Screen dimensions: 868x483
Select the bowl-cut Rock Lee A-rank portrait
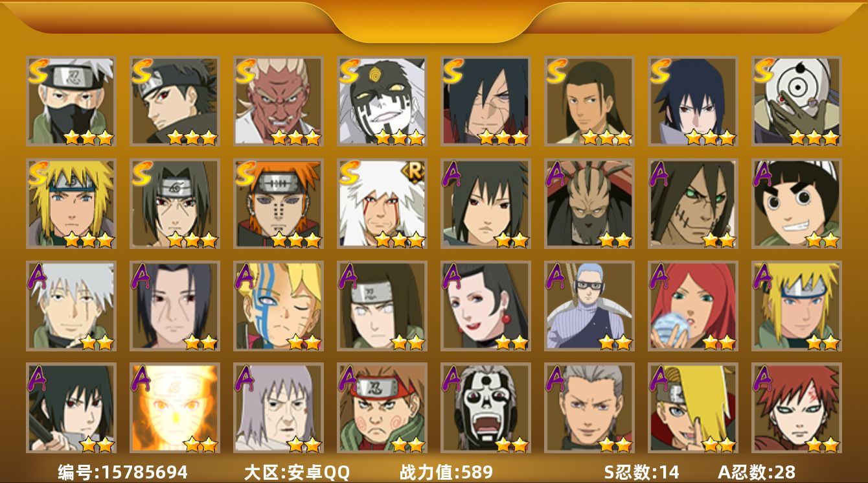[x=797, y=204]
